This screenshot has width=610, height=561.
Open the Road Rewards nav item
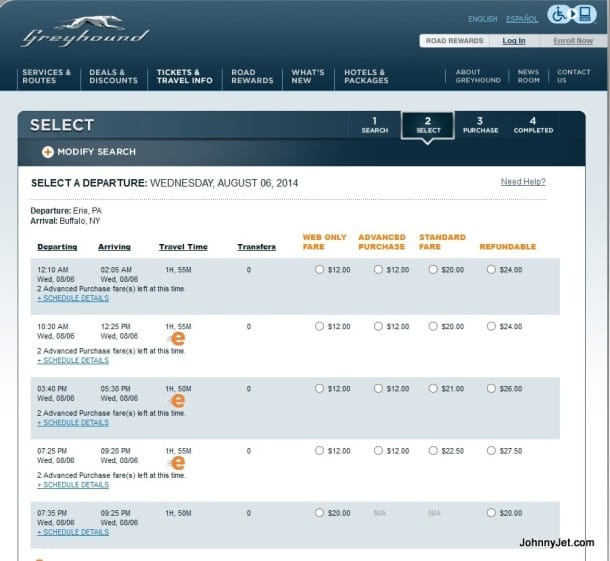(252, 76)
